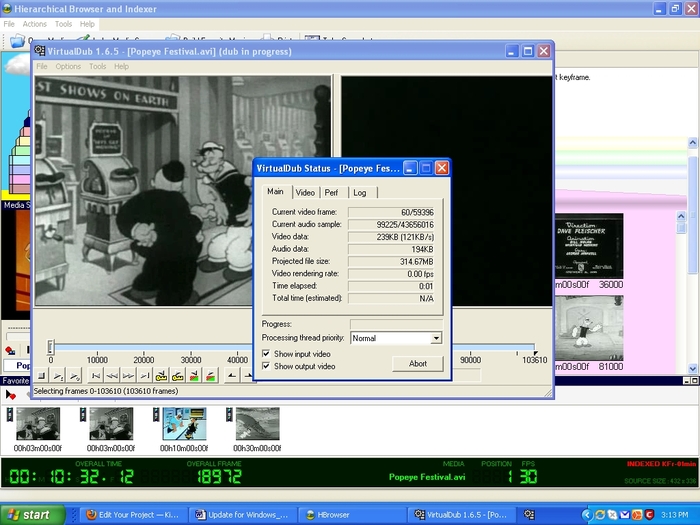Screen dimensions: 700x525
Task: Click the VirtualDub window title icon
Action: point(39,51)
